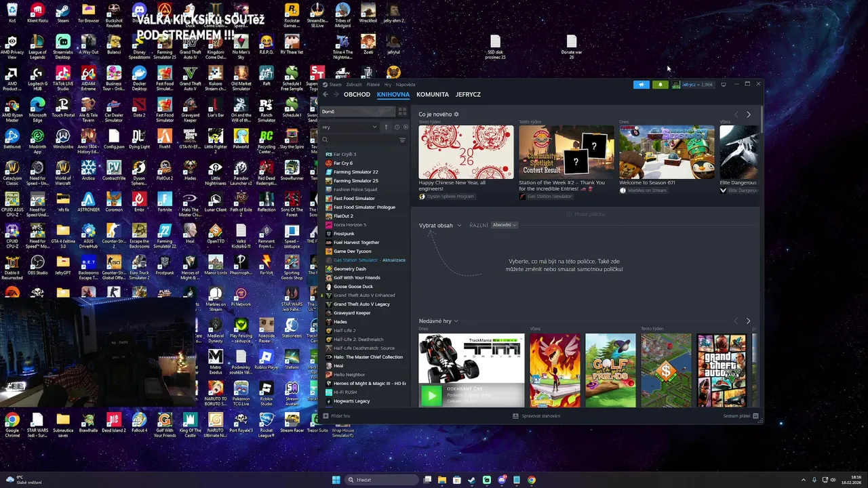Open Steam notifications bell icon
Viewport: 868px width, 488px height.
coord(660,85)
